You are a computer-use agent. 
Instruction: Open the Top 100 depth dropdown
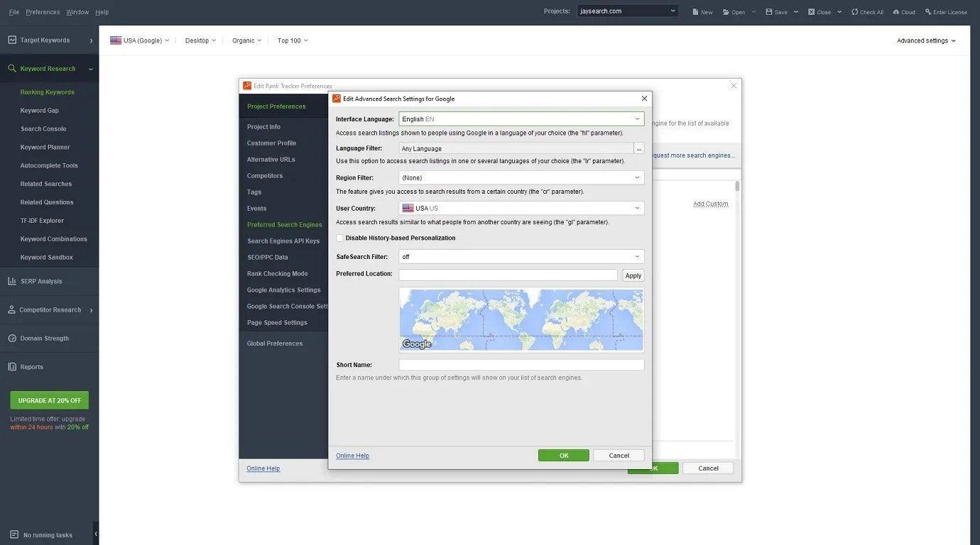tap(293, 40)
